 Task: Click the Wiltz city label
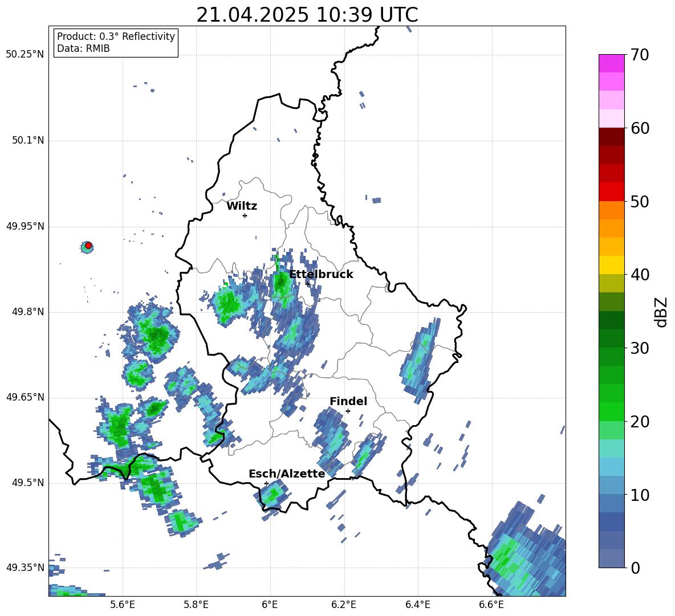(x=242, y=206)
